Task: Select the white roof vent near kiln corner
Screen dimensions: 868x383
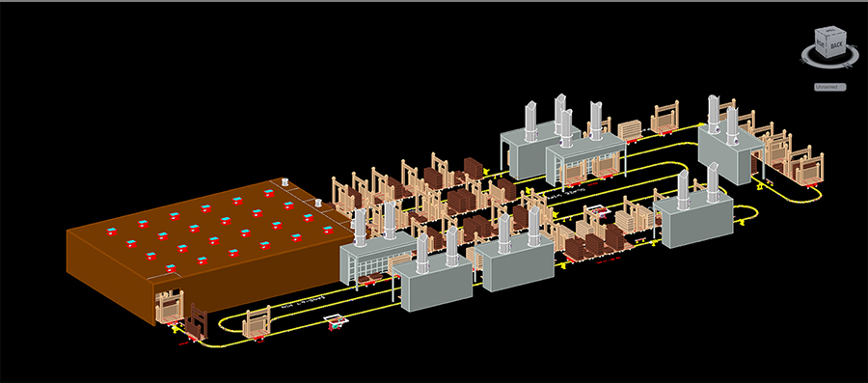Action: [x=285, y=182]
